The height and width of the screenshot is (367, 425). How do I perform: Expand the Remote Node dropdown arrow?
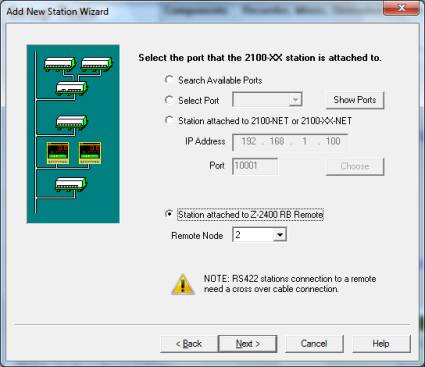(x=280, y=235)
